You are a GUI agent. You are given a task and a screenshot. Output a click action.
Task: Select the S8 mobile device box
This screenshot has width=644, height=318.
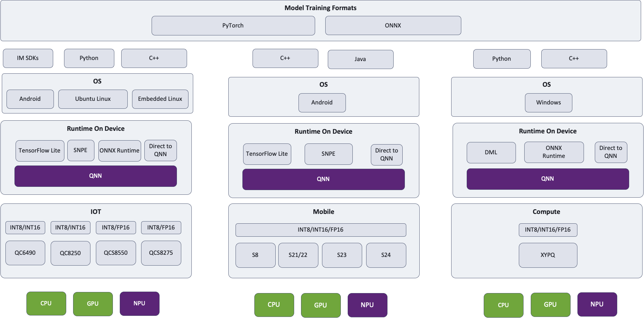[255, 255]
